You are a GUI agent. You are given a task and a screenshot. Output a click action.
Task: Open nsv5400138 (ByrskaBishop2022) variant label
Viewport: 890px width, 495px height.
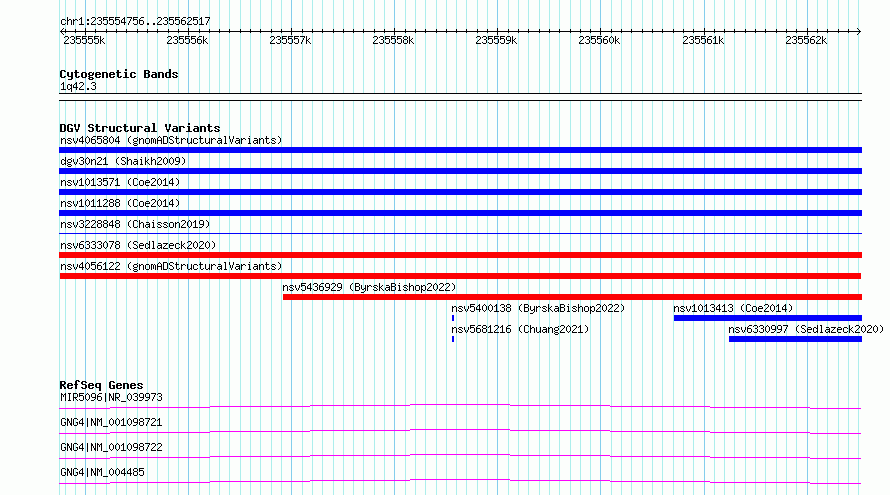(538, 308)
